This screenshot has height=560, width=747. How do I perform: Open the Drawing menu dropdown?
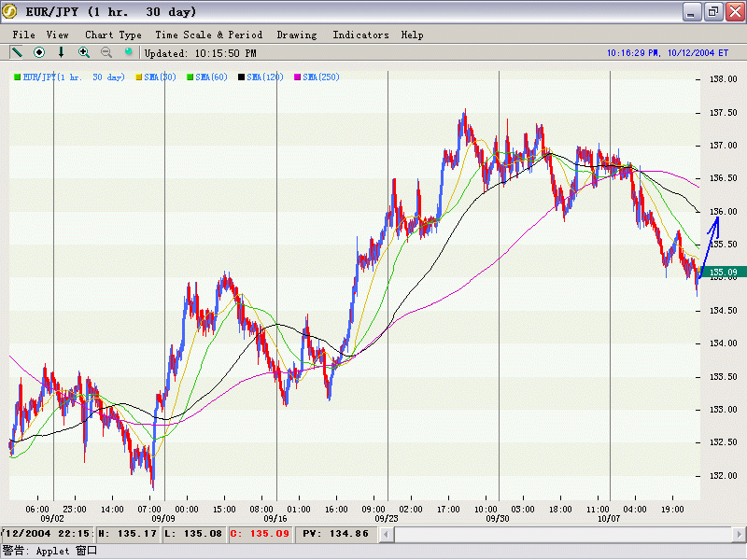tap(297, 35)
